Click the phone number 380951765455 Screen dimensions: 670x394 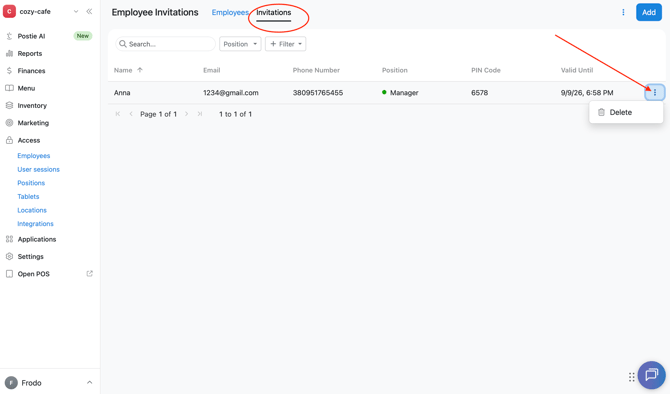click(x=317, y=93)
